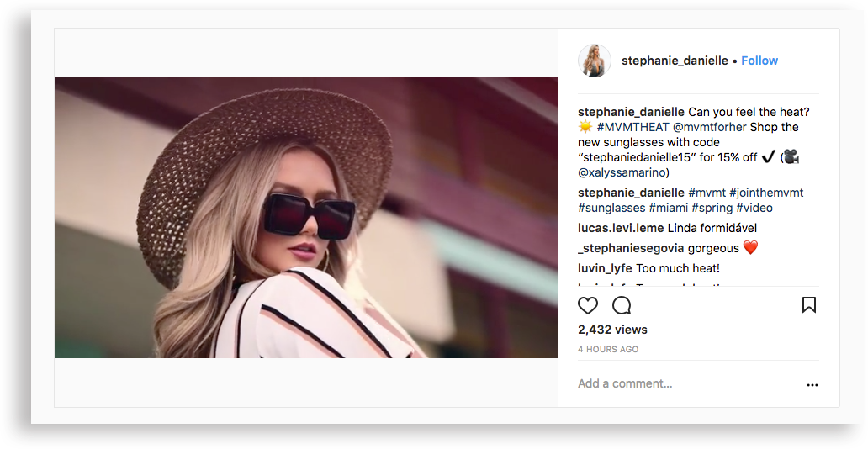Open the #video hashtag
This screenshot has width=868, height=449.
pyautogui.click(x=754, y=209)
